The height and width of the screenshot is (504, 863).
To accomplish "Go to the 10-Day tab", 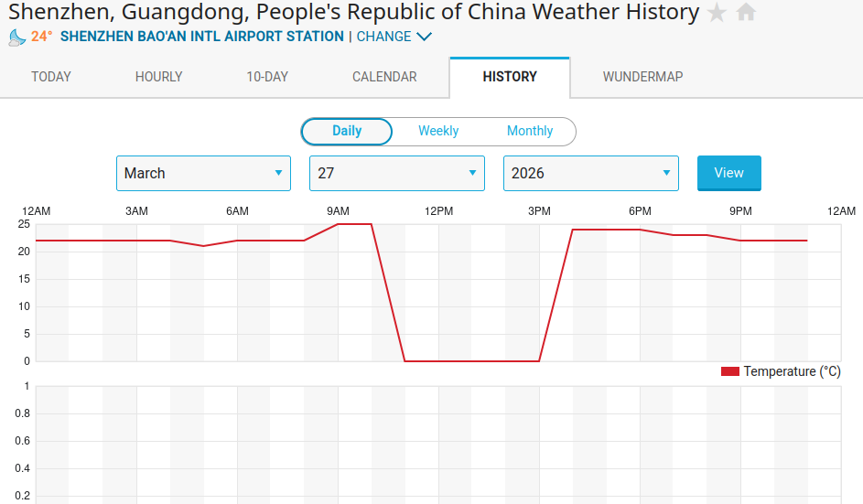I will [x=267, y=77].
